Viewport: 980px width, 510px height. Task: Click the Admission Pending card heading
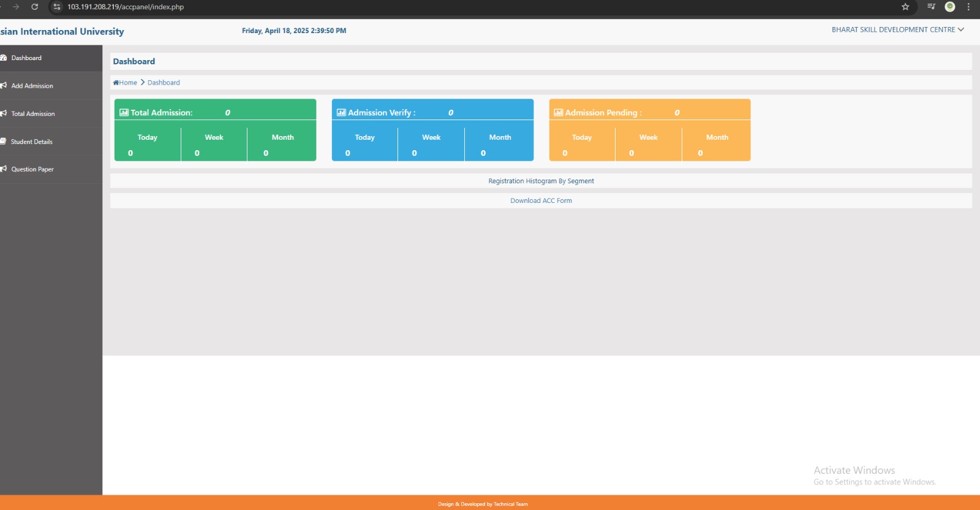tap(603, 113)
